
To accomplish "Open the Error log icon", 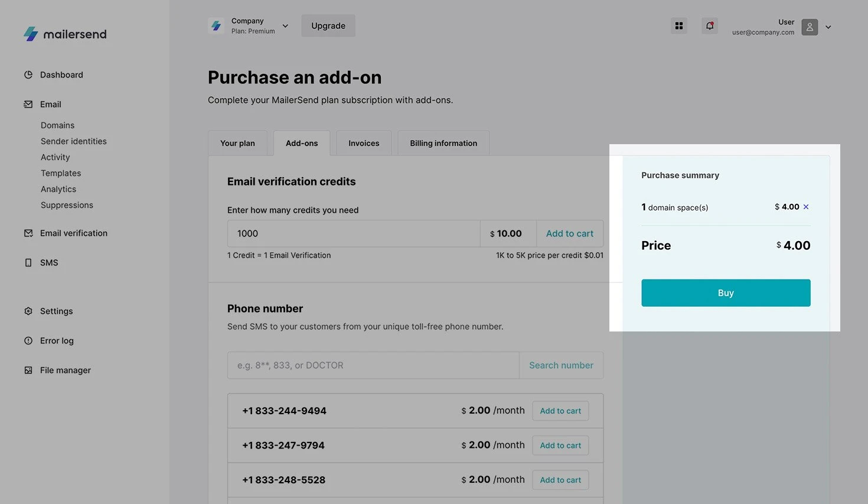I will 28,341.
